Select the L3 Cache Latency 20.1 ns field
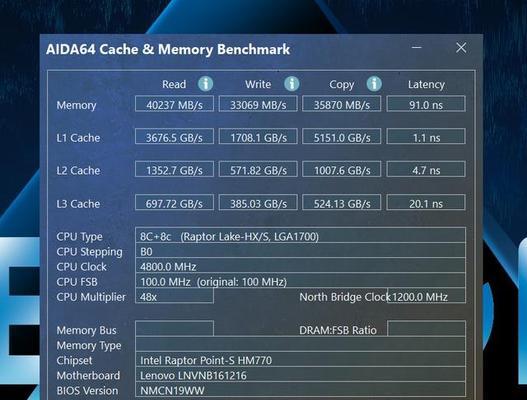Viewport: 527px width, 400px height. [x=426, y=202]
